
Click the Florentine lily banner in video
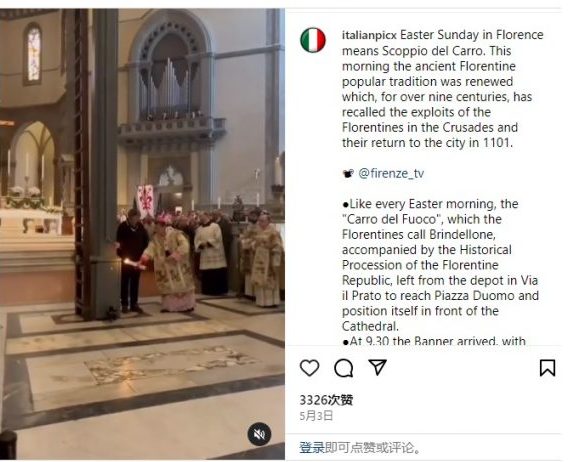[145, 201]
